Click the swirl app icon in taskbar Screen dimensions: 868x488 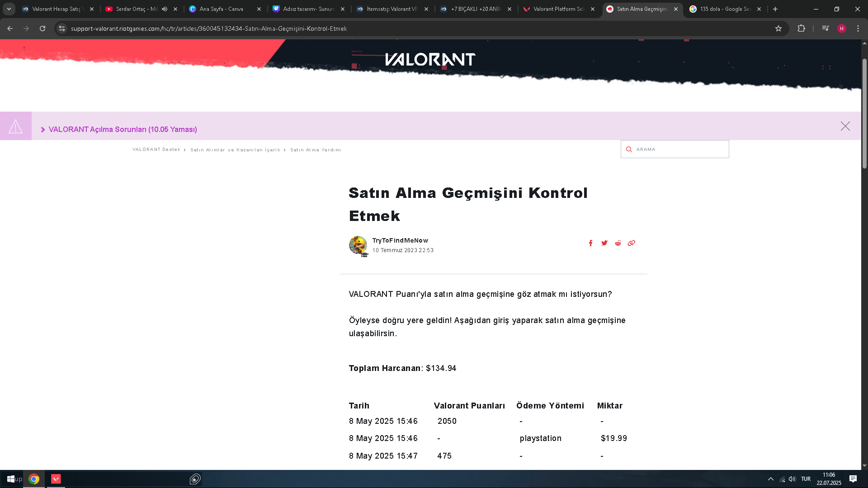click(195, 479)
